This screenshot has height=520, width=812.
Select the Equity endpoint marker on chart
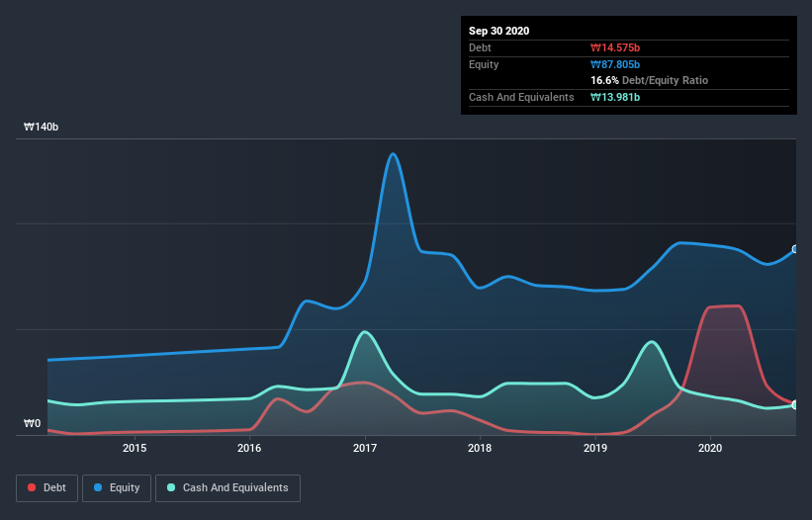(795, 249)
